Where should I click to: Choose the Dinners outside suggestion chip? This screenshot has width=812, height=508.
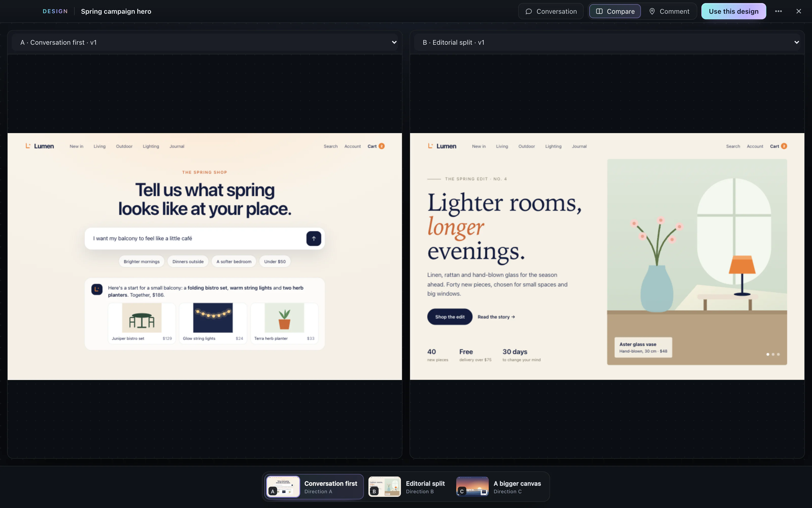click(188, 261)
